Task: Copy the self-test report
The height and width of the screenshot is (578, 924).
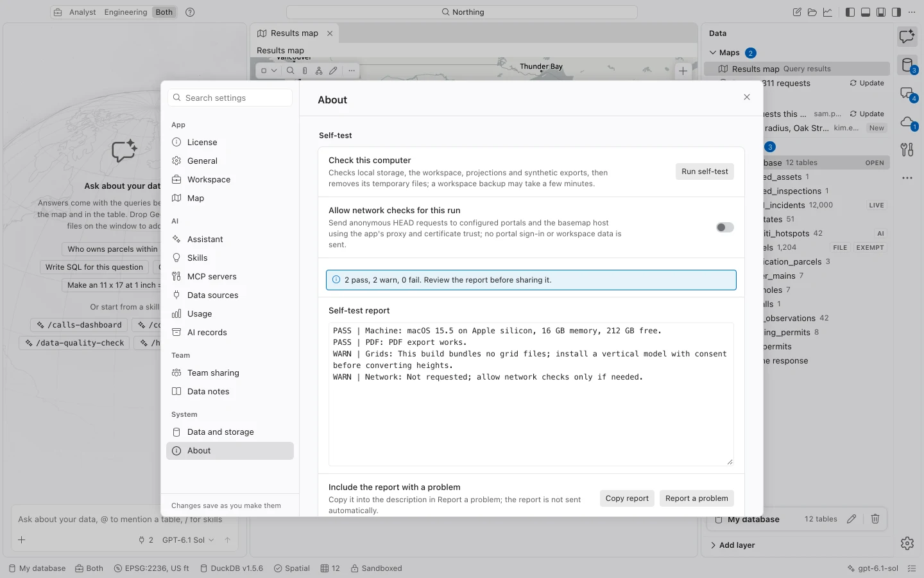Action: pos(627,498)
